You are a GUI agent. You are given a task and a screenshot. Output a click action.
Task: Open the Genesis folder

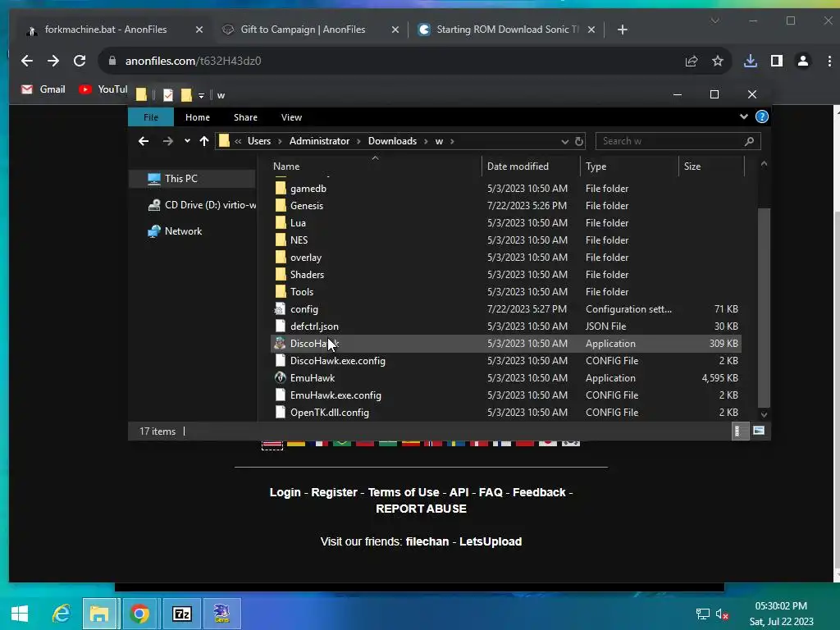pos(307,206)
